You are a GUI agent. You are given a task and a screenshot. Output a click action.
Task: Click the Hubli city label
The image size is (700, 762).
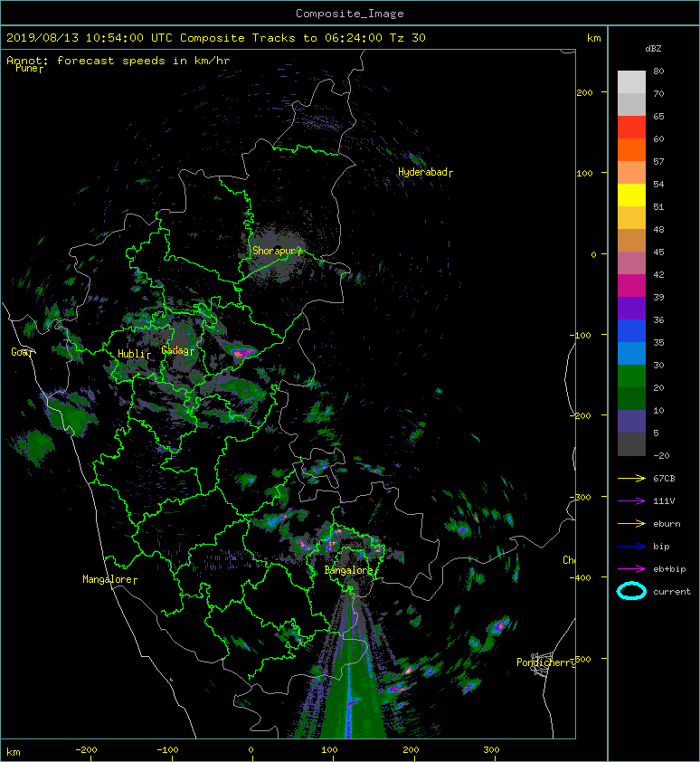click(133, 354)
